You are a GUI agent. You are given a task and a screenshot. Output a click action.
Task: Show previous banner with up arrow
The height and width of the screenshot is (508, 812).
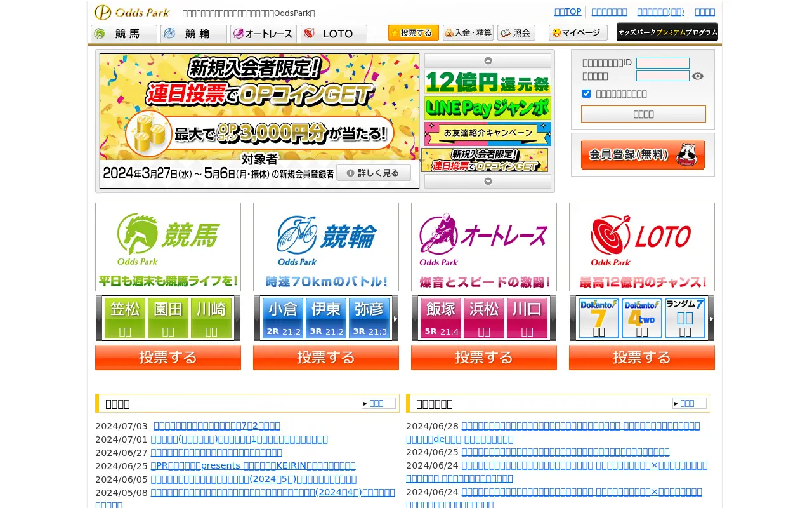(488, 61)
